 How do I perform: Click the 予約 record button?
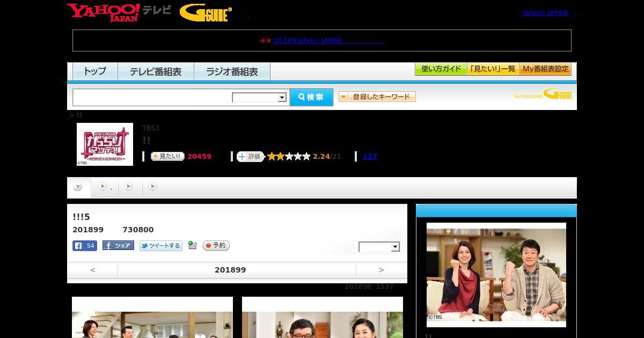pos(216,245)
